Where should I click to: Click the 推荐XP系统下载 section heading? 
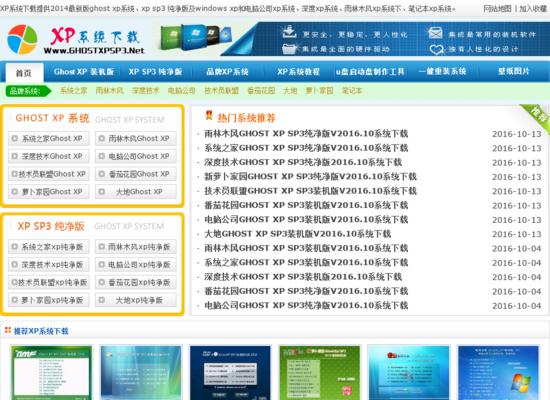pos(41,331)
